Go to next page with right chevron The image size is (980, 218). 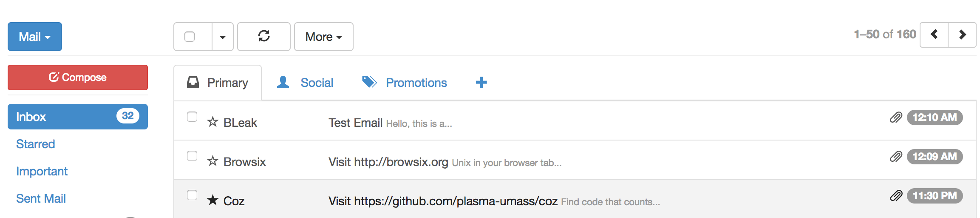pyautogui.click(x=962, y=34)
